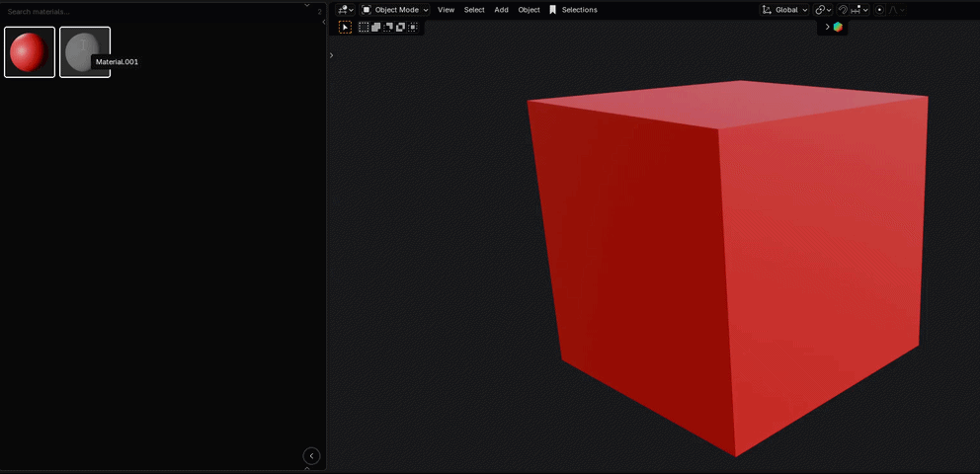The image size is (980, 474).
Task: Click the Selections bookmark icon
Action: click(552, 10)
